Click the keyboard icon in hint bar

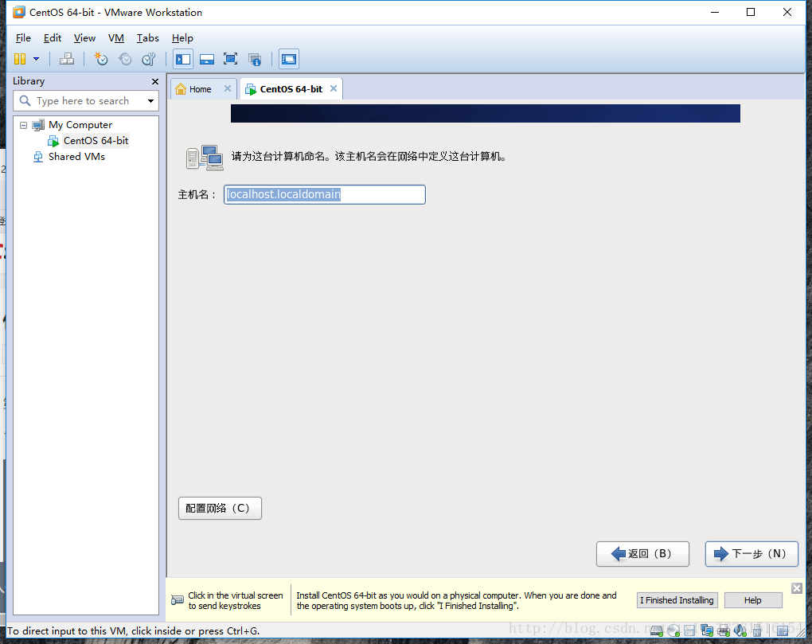177,600
